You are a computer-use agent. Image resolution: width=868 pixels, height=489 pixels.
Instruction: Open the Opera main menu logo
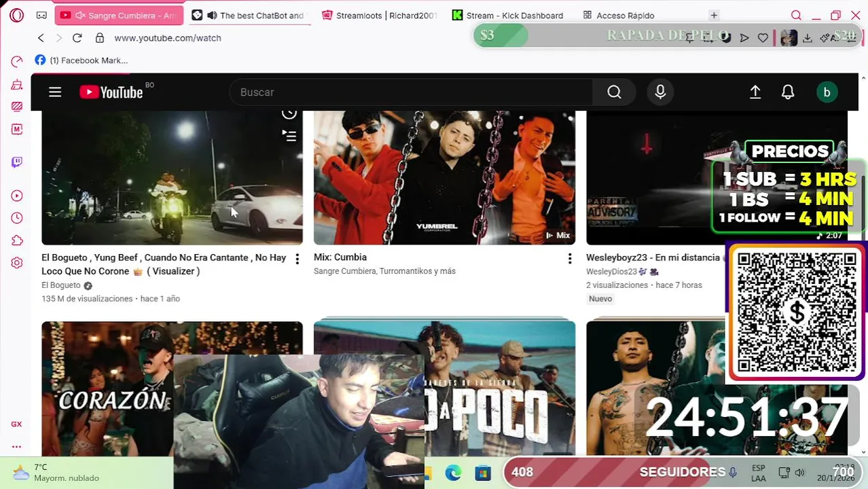click(17, 15)
